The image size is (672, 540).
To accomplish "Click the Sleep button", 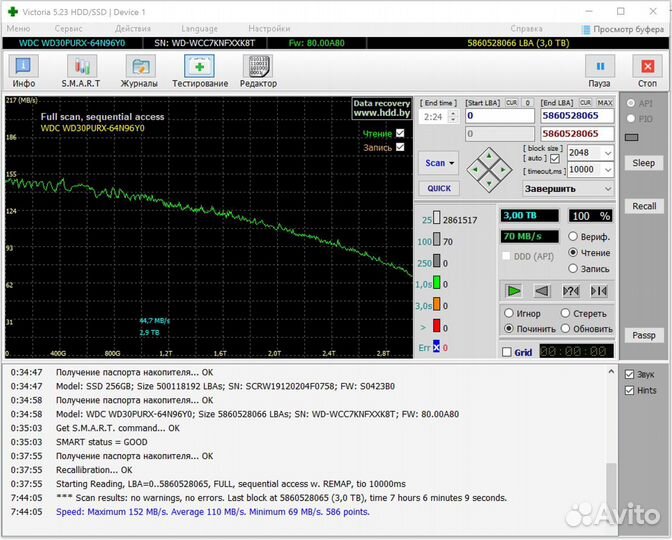I will (643, 163).
